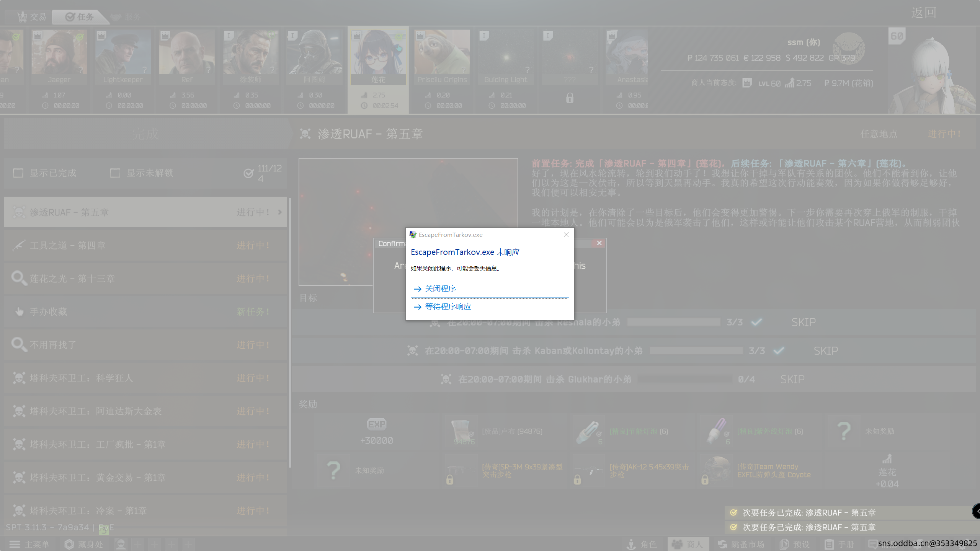Open 跳蚤市场 in the bottom bar
This screenshot has width=980, height=551.
coord(741,544)
